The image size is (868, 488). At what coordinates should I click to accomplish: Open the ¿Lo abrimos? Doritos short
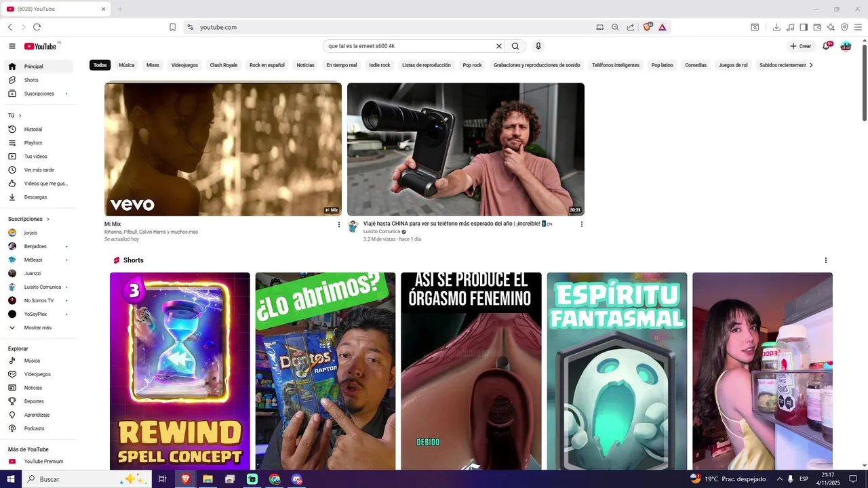tap(325, 371)
